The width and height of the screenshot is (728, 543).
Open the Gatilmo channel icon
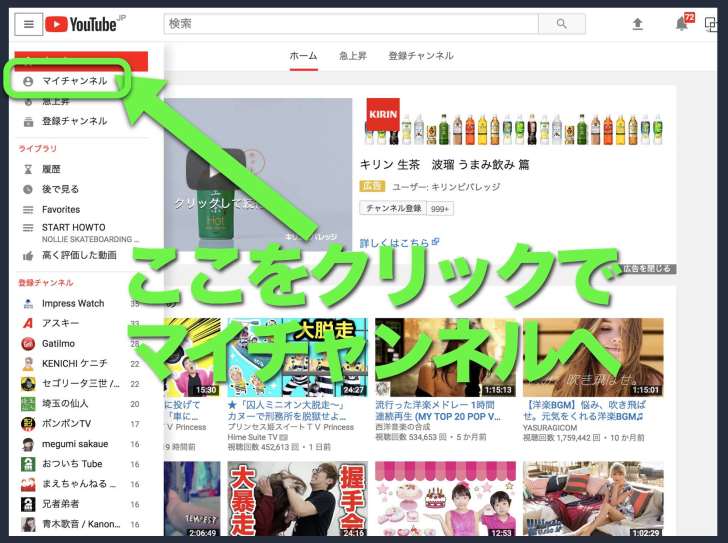[x=28, y=343]
